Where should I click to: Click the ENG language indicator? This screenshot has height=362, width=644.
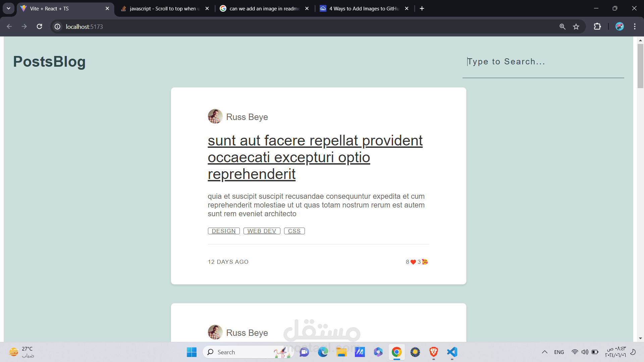(559, 352)
